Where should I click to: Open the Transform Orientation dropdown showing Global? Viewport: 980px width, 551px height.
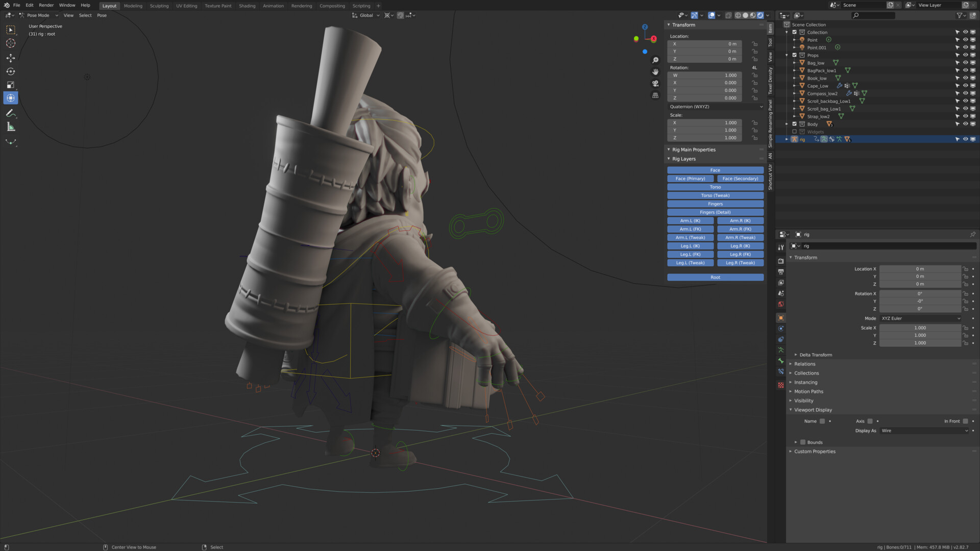365,15
